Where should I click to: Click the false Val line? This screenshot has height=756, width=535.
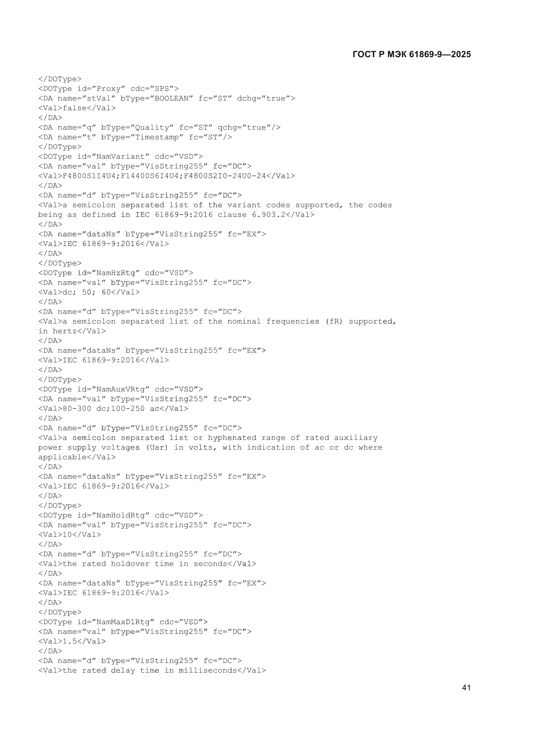click(x=77, y=108)
